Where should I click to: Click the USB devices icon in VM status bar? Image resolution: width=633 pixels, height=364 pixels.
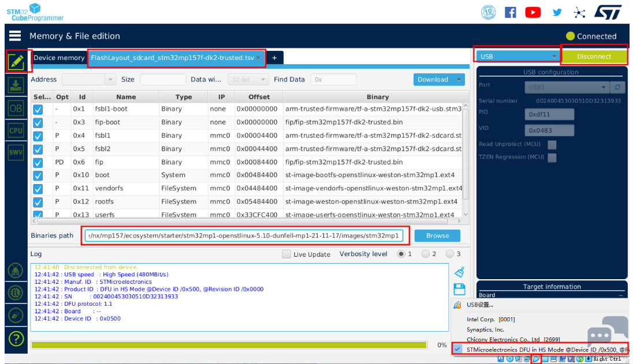coord(536,359)
